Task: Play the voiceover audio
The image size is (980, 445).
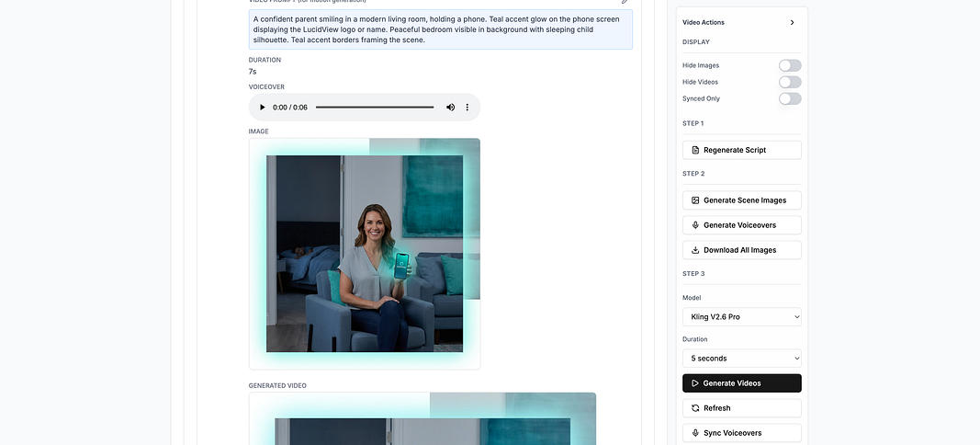Action: coord(263,108)
